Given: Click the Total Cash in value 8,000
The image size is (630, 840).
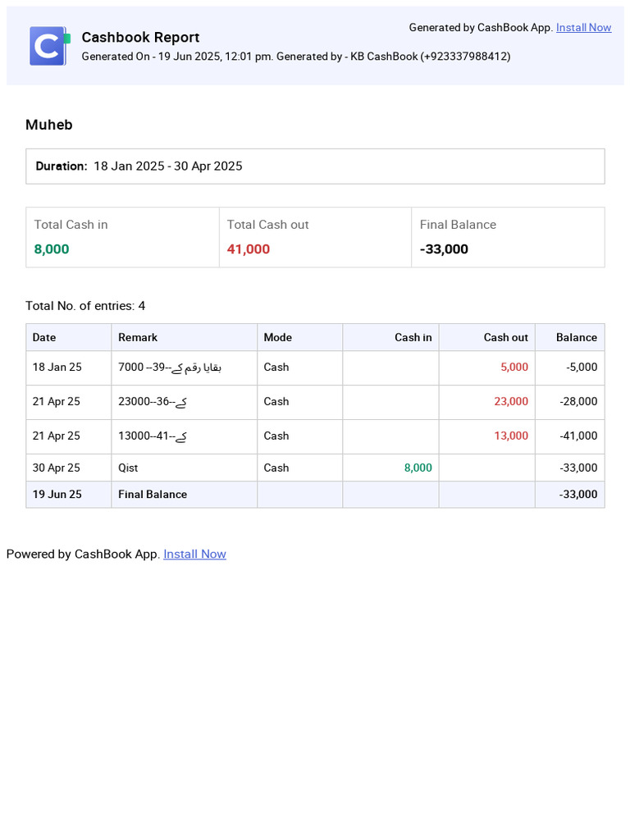Looking at the screenshot, I should pos(52,249).
